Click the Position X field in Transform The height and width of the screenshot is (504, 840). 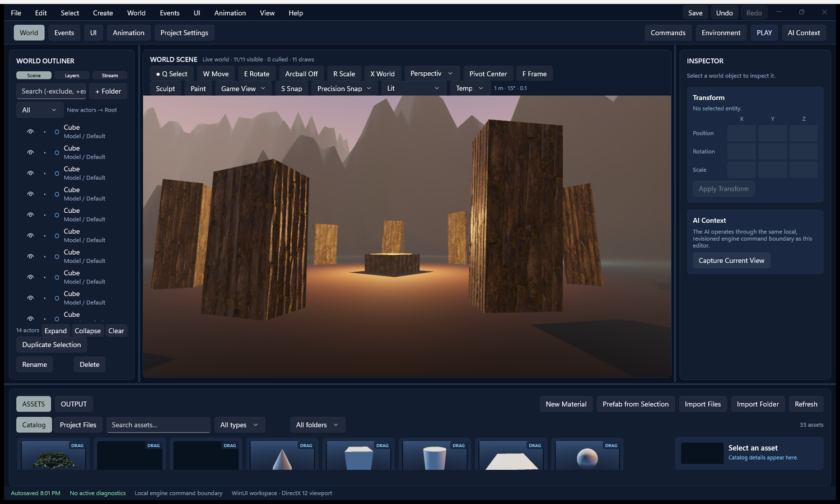(x=741, y=133)
